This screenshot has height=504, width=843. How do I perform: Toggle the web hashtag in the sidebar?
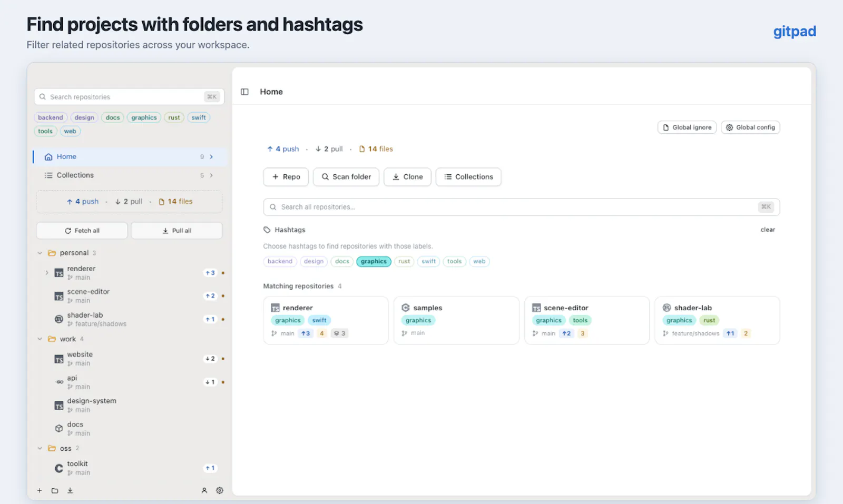[x=70, y=131]
